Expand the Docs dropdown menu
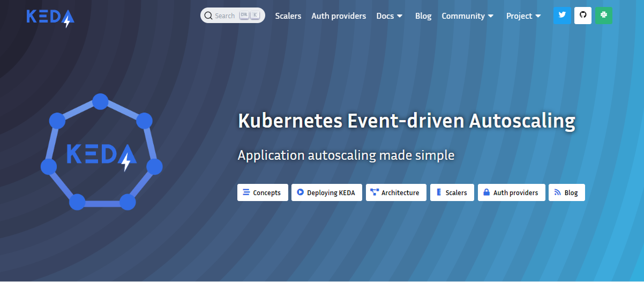 pyautogui.click(x=390, y=16)
